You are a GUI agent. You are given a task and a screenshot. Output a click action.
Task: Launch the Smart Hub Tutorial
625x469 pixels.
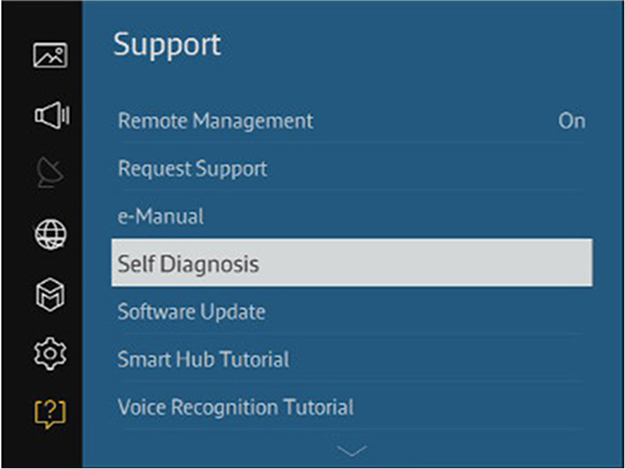(x=352, y=359)
